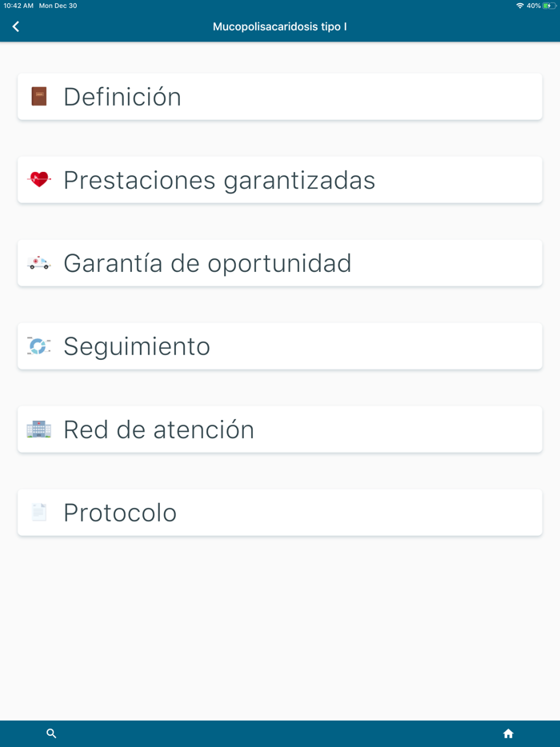Tap the ambulance icon for Garantía

coord(38,263)
